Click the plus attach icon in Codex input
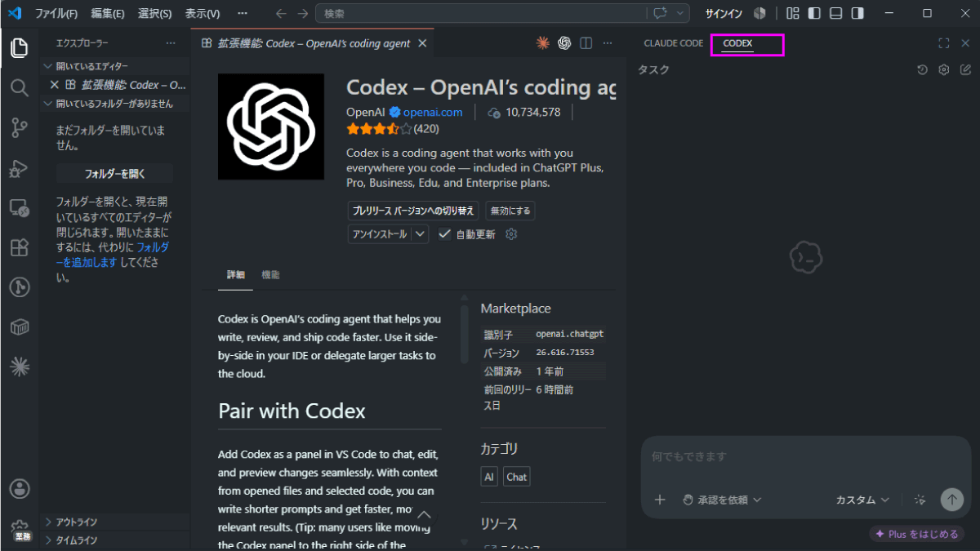Viewport: 980px width, 551px height. pyautogui.click(x=661, y=500)
